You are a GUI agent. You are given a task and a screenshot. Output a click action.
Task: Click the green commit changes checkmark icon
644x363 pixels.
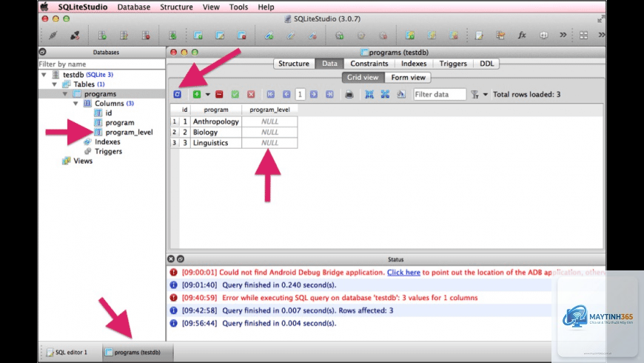(x=235, y=94)
